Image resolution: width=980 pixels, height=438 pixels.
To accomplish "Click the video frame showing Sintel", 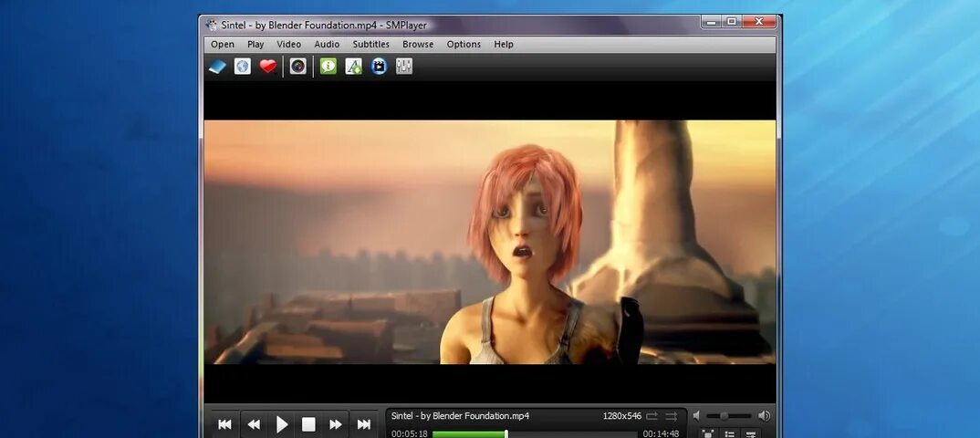I will tap(490, 242).
